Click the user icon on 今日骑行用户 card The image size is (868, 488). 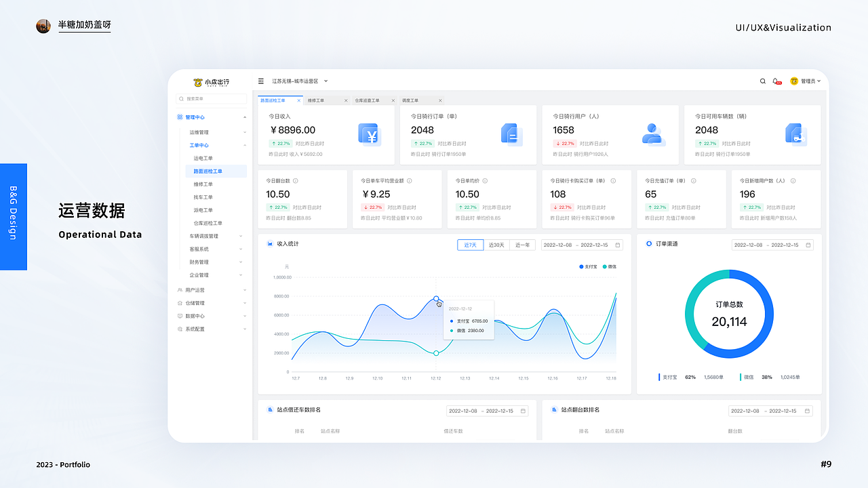[654, 134]
